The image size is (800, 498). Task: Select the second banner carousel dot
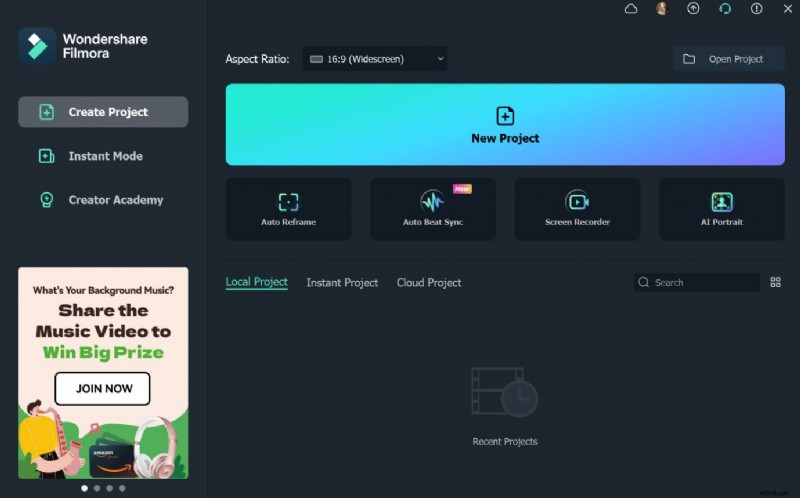(97, 488)
